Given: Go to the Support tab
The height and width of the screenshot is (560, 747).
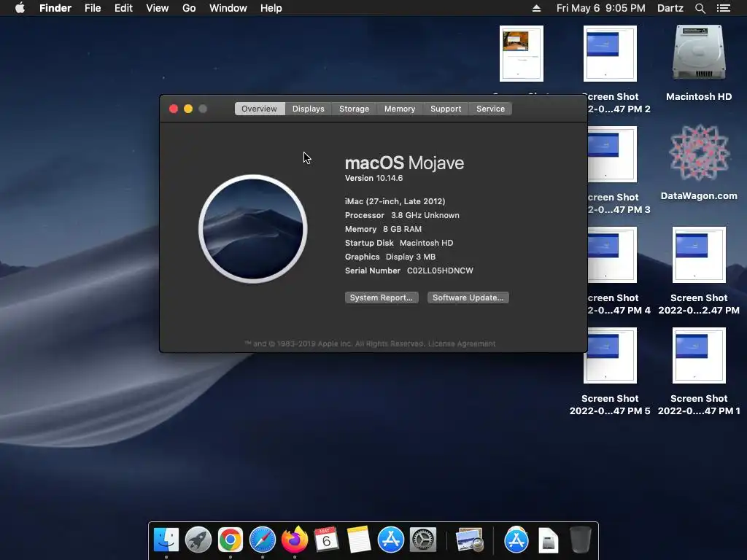Looking at the screenshot, I should (446, 109).
